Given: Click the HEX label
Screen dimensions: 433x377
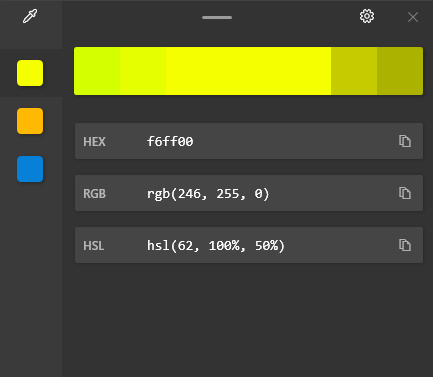Looking at the screenshot, I should point(94,142).
